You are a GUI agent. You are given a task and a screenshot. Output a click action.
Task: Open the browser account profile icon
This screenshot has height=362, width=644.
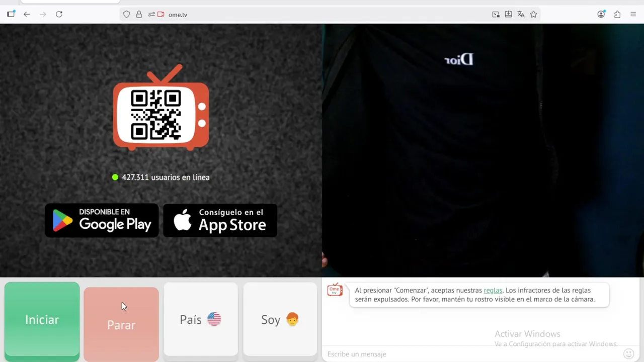(x=601, y=14)
